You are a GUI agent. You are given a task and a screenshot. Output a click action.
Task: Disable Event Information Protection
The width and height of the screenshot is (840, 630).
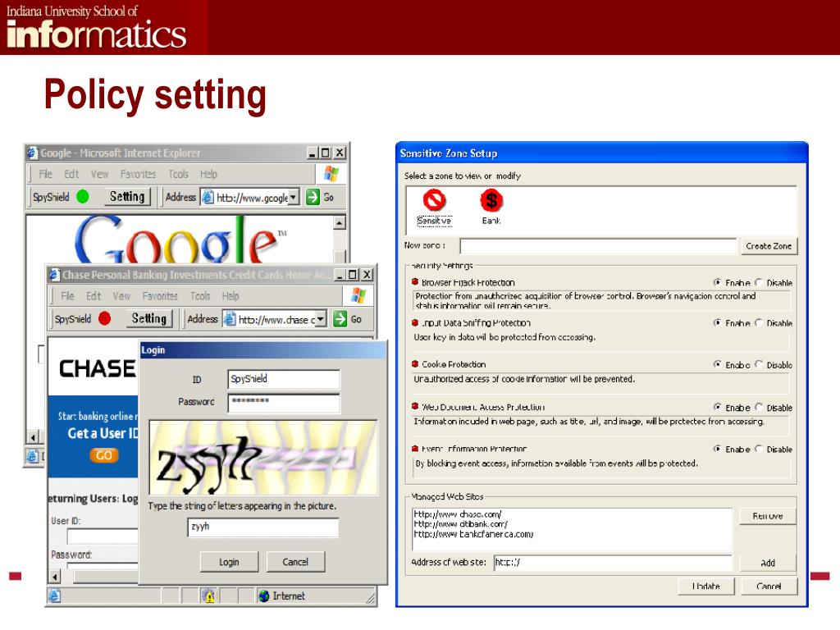tap(759, 449)
